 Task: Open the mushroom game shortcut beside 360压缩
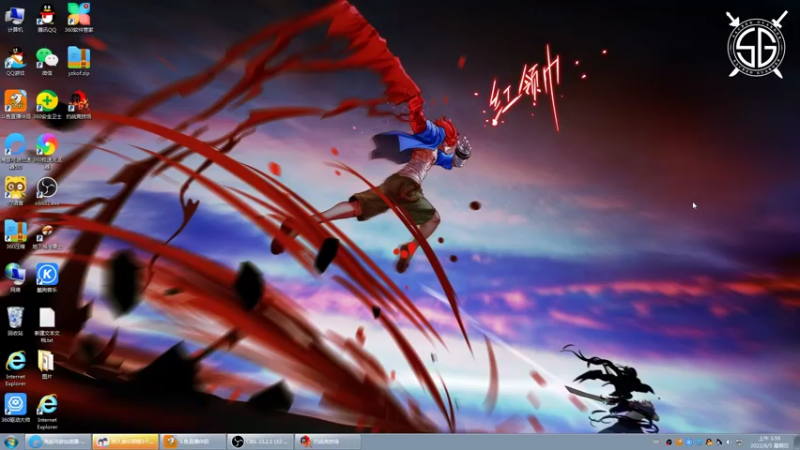[x=47, y=235]
